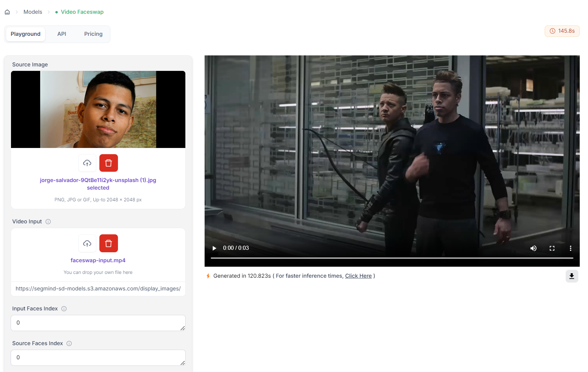The width and height of the screenshot is (588, 372).
Task: Select the Source Image preview thumbnail
Action: pos(98,109)
